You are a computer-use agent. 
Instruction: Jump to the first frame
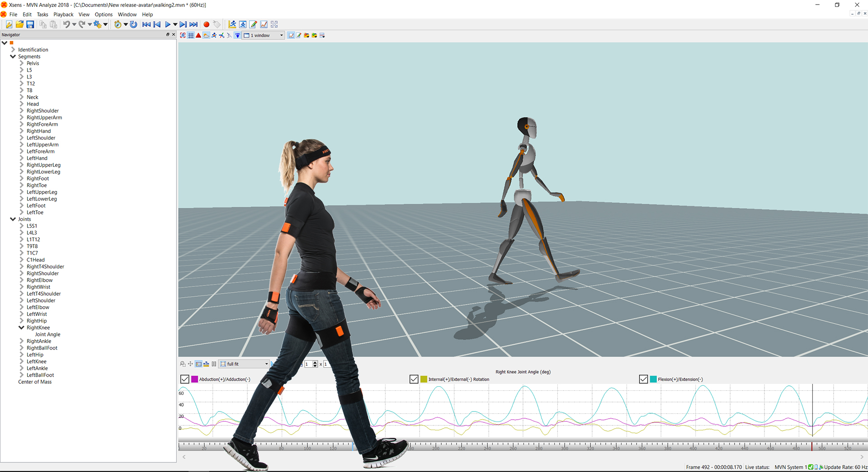click(x=146, y=24)
